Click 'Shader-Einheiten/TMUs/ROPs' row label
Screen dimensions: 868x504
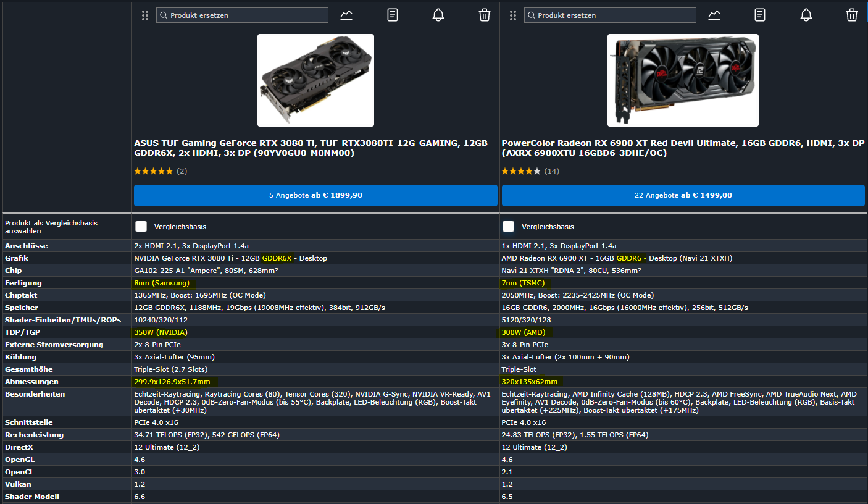(62, 320)
